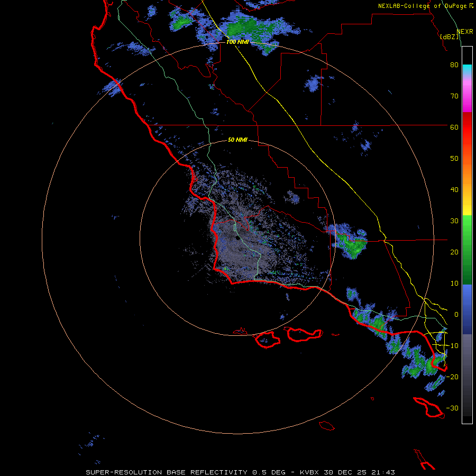Image resolution: width=476 pixels, height=476 pixels.
Task: Click the 40 value on the dBZ scale
Action: [x=454, y=190]
